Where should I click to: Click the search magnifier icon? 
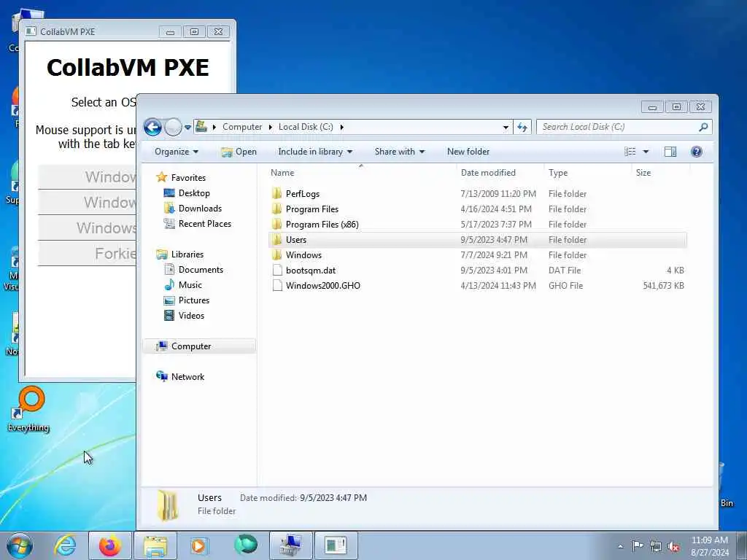(703, 127)
